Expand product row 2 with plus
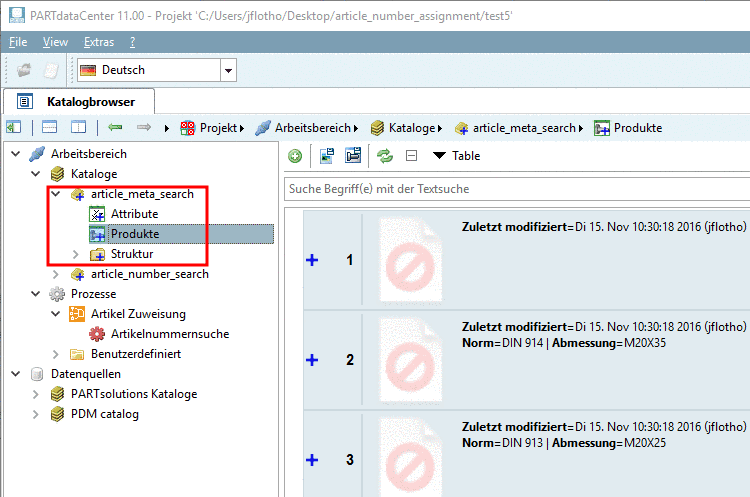750x497 pixels. click(x=312, y=360)
